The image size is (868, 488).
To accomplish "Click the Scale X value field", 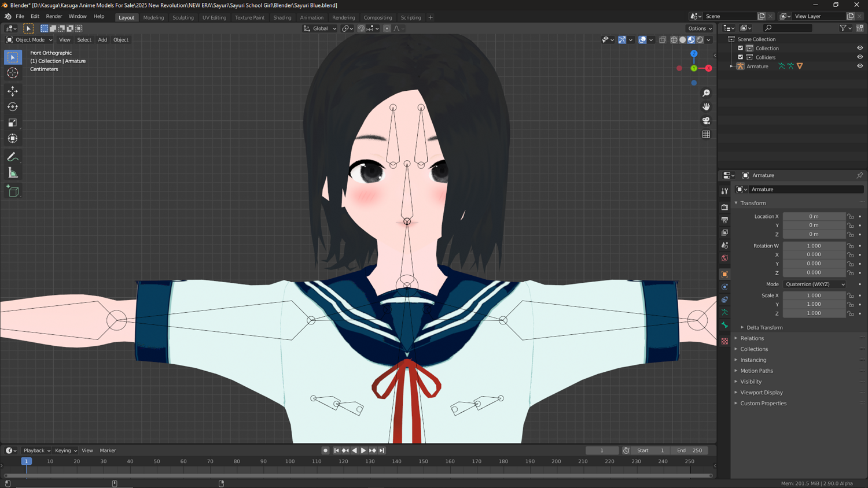I will click(x=814, y=295).
